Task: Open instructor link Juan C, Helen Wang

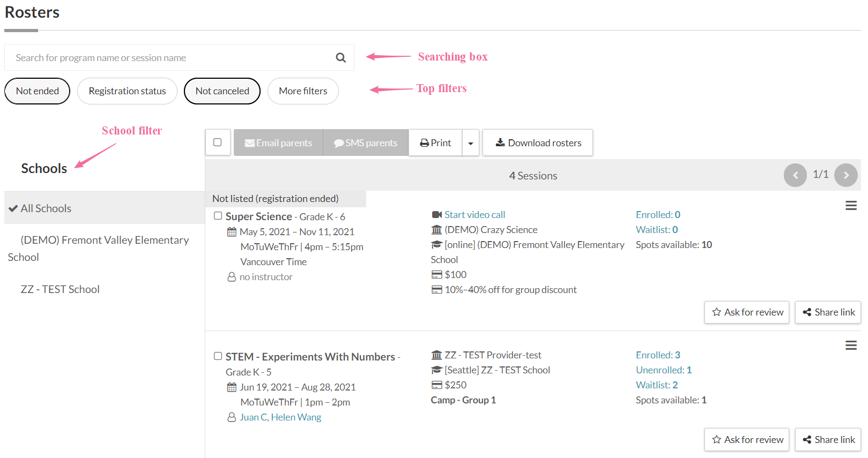Action: point(280,417)
